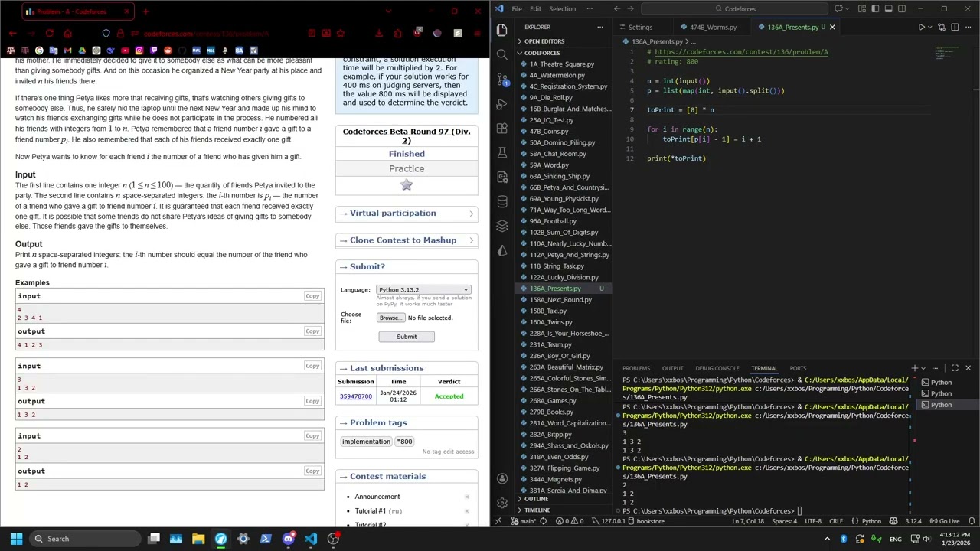This screenshot has height=551, width=980.
Task: Change language mode Python in status bar
Action: (871, 521)
